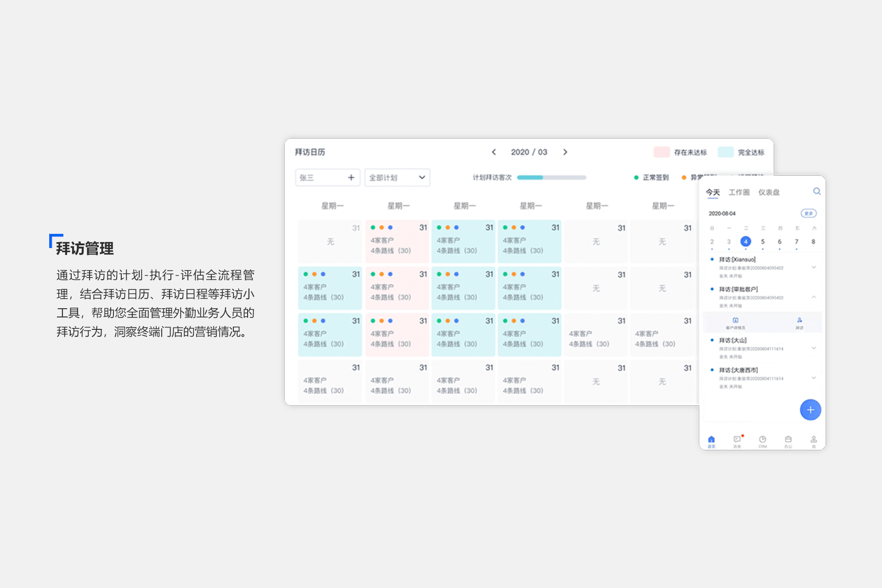Viewport: 882px width, 588px height.
Task: Open the pink calendar cell in top week row
Action: click(x=397, y=241)
